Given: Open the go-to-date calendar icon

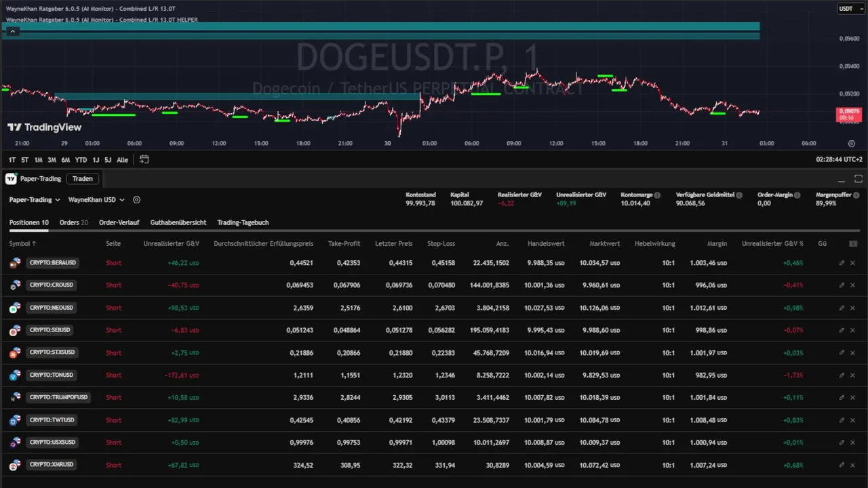Looking at the screenshot, I should point(144,160).
